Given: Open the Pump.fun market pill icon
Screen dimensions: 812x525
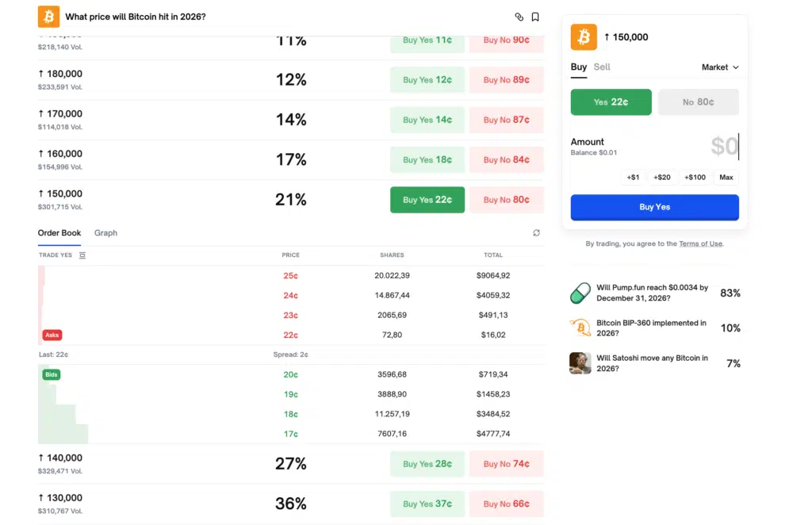Looking at the screenshot, I should click(x=580, y=293).
